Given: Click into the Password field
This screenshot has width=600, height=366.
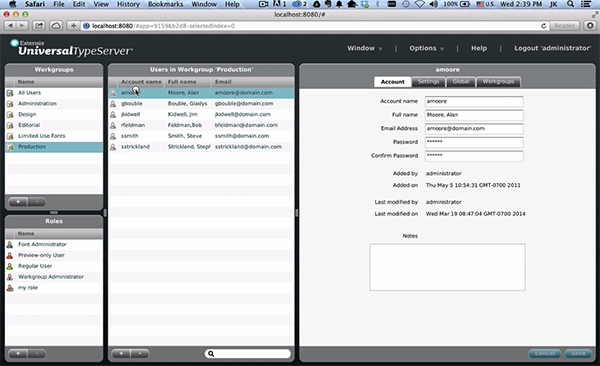Looking at the screenshot, I should tap(474, 142).
